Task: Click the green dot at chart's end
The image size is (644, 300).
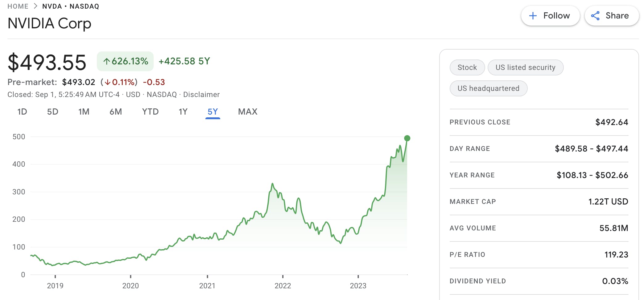Action: (x=407, y=138)
